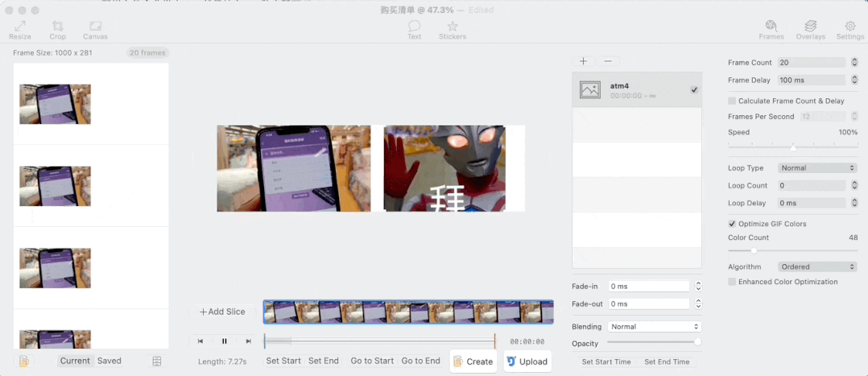Select the Resize tool

click(x=20, y=31)
